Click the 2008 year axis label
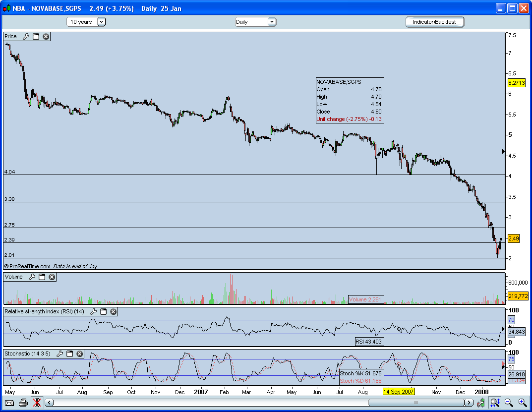The image size is (532, 412). click(481, 392)
